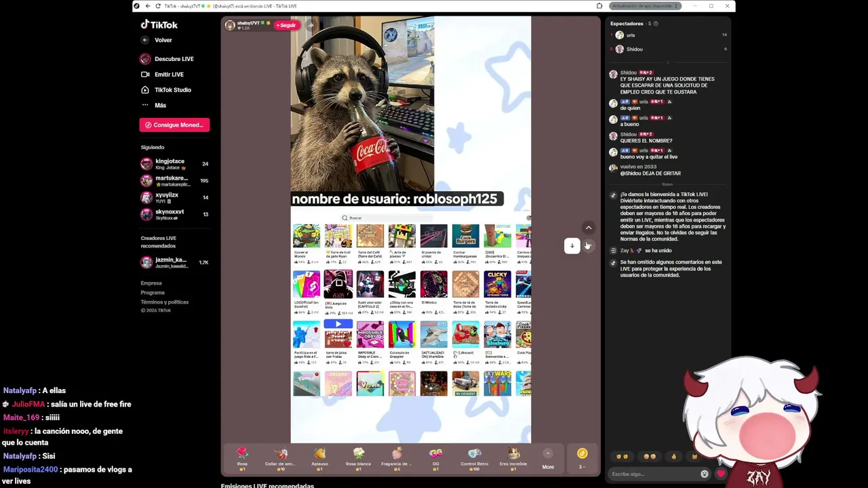Click the Consigue Monedas button

[174, 125]
